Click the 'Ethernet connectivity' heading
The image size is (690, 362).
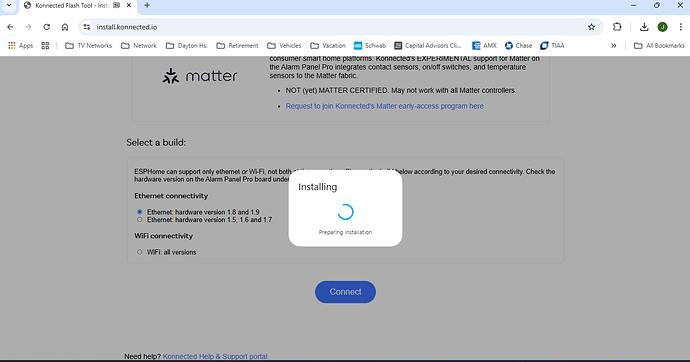[171, 196]
